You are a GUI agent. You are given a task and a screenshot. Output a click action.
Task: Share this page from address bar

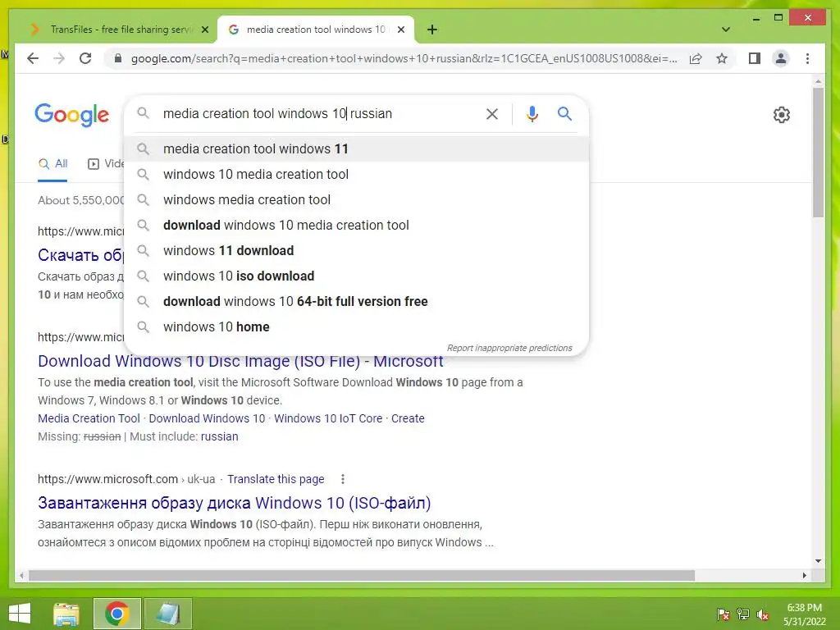click(696, 58)
